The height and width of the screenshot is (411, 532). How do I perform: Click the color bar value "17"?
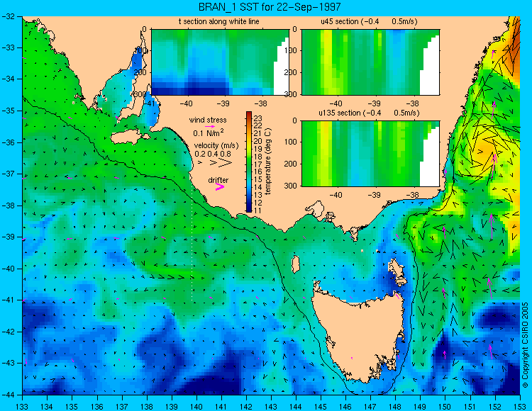tap(258, 164)
